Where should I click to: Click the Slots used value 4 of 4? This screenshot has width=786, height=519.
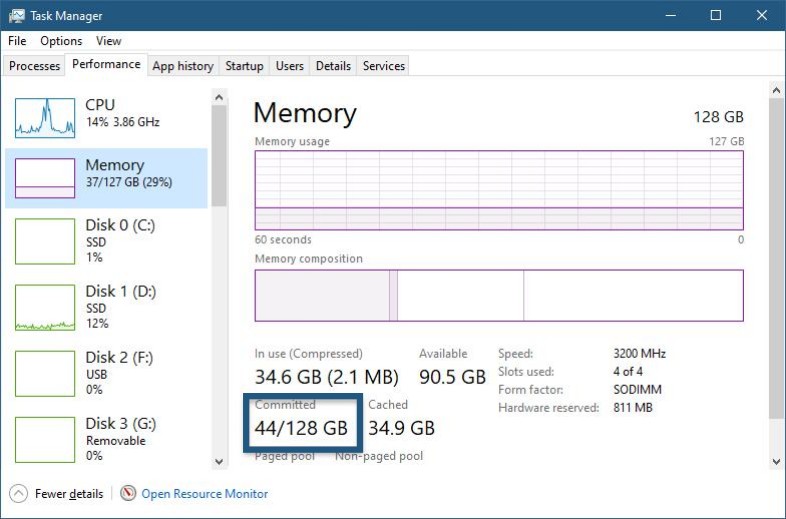click(628, 372)
